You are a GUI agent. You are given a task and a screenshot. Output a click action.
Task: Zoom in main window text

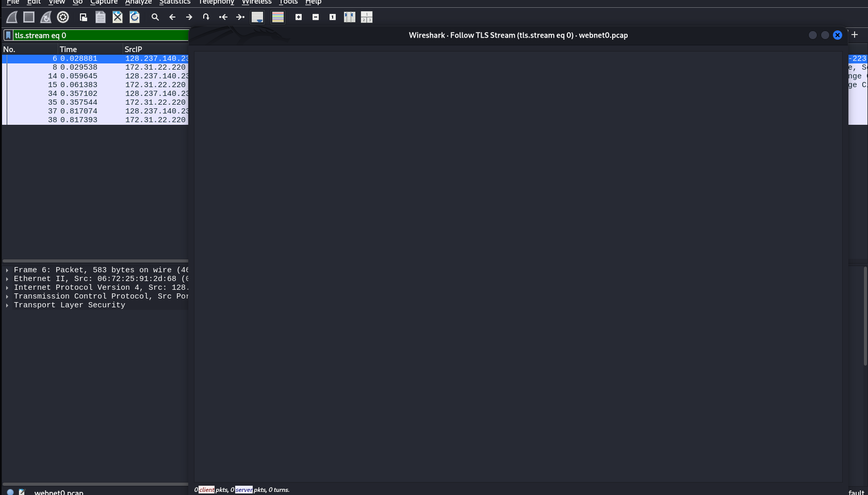tap(299, 17)
